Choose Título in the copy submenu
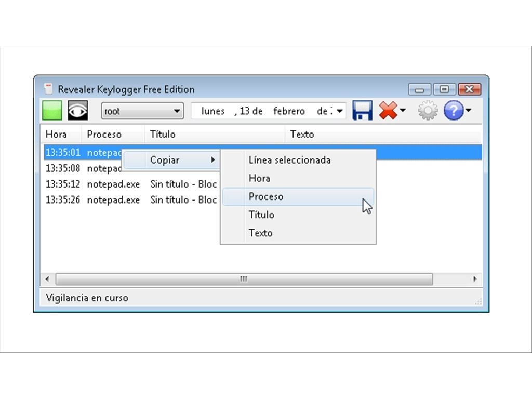The image size is (532, 399). (x=298, y=215)
